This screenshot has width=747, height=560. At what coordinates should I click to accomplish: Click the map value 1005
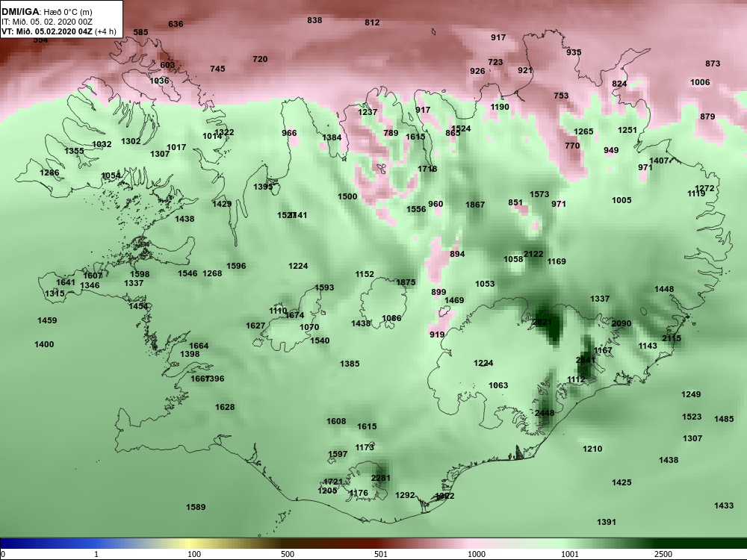pos(622,200)
